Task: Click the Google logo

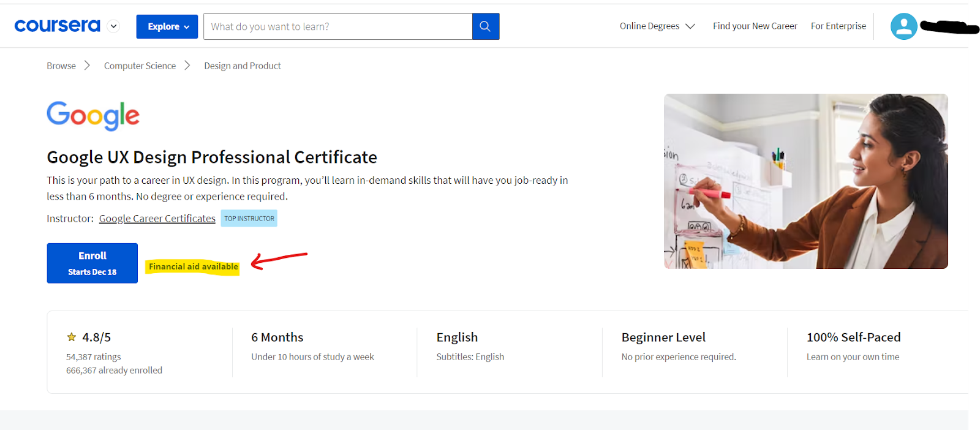Action: pos(93,116)
